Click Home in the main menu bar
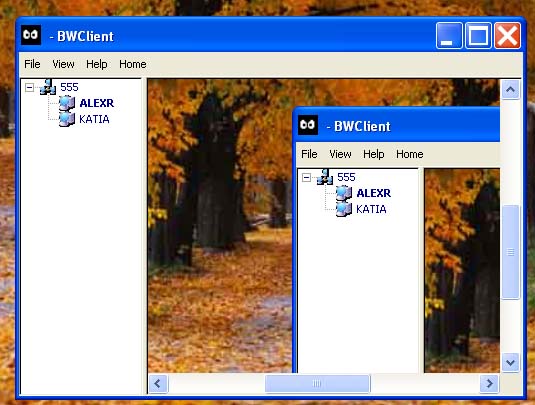The image size is (535, 405). (133, 64)
